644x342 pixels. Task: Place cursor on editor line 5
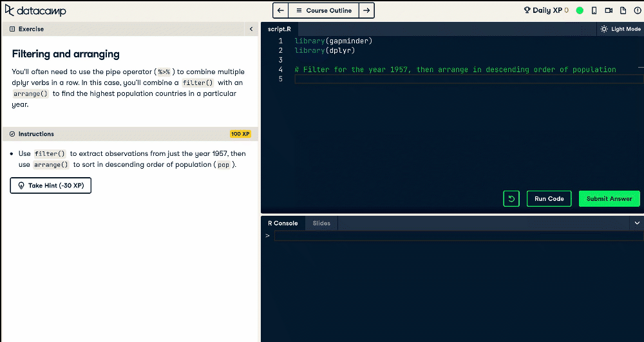click(469, 79)
